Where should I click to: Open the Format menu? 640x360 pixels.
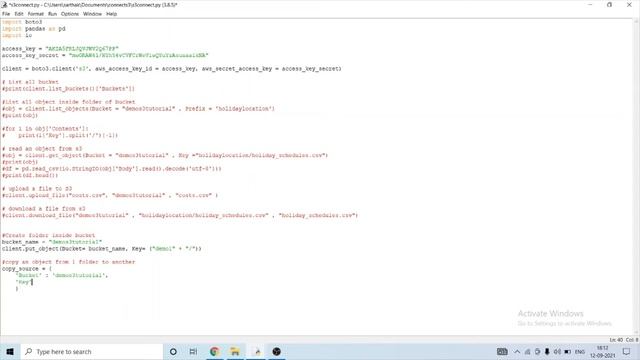36,14
